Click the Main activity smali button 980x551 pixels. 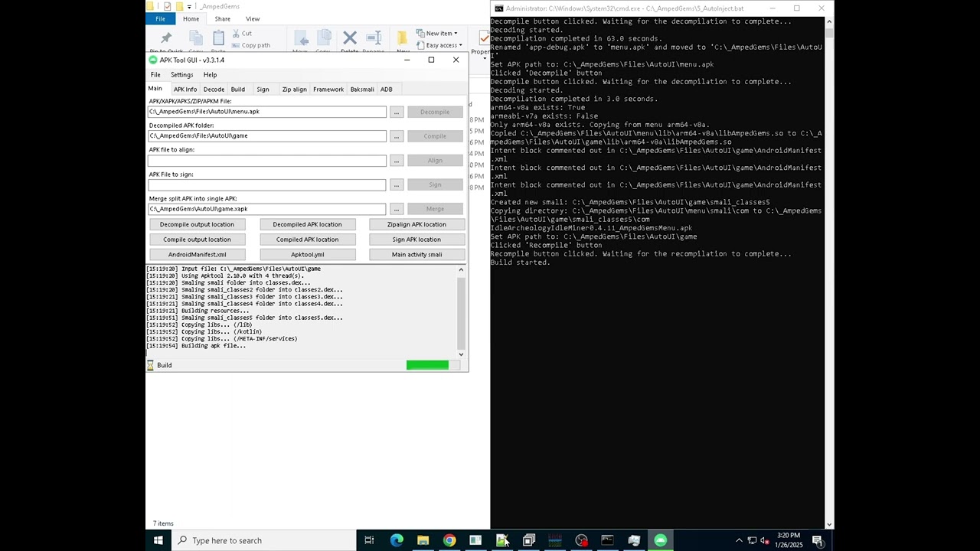(x=416, y=254)
